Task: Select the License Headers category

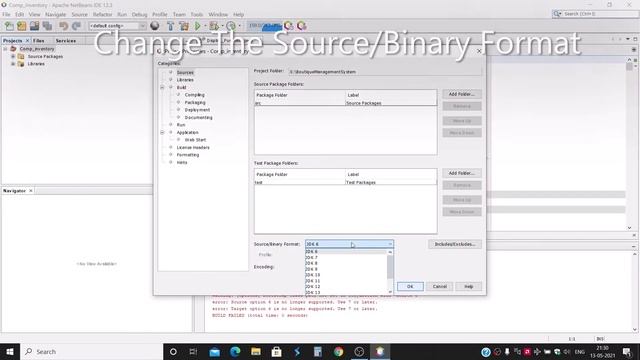Action: click(x=193, y=147)
